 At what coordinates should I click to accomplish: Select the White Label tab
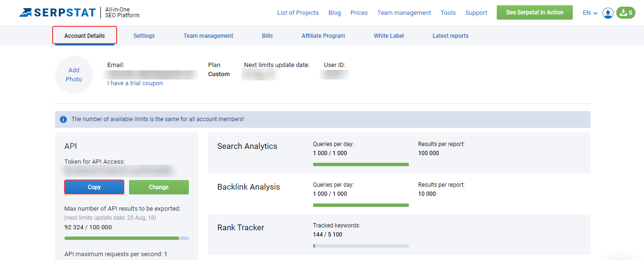[389, 36]
